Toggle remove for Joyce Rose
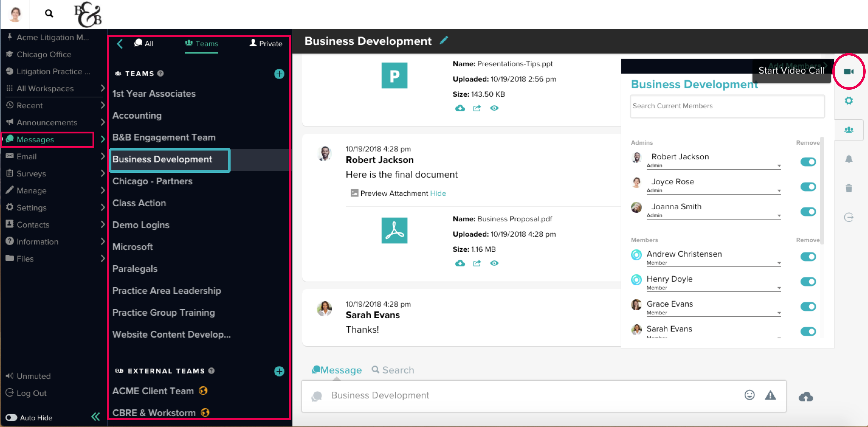Screen dimensions: 868x427 point(808,187)
